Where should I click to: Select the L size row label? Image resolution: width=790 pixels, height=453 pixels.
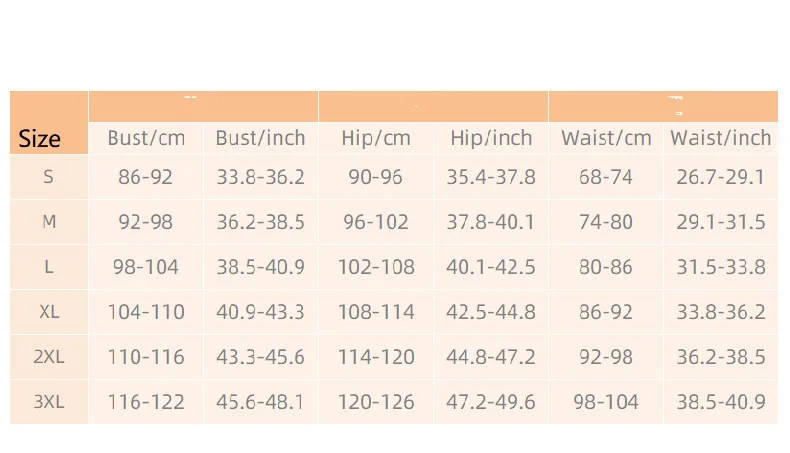[x=49, y=267]
